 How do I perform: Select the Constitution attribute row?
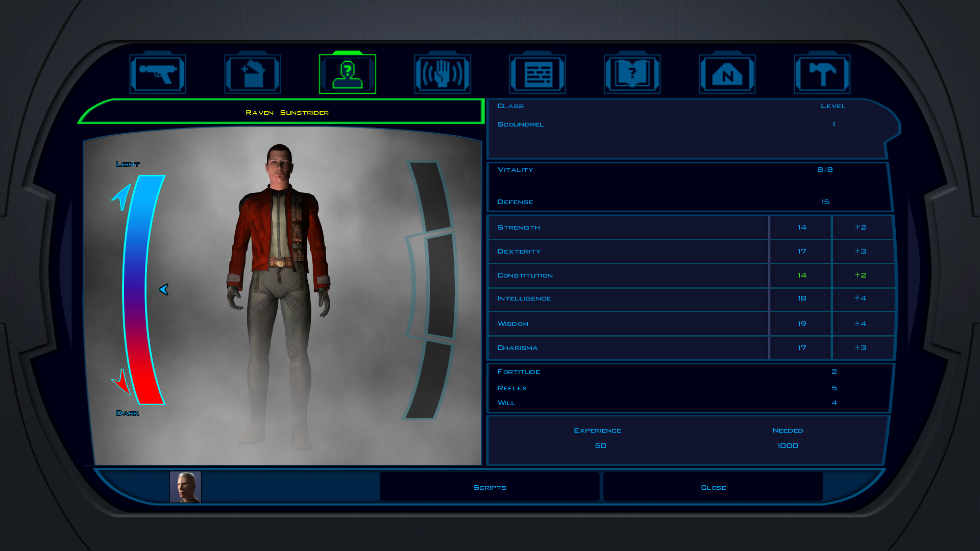point(691,275)
